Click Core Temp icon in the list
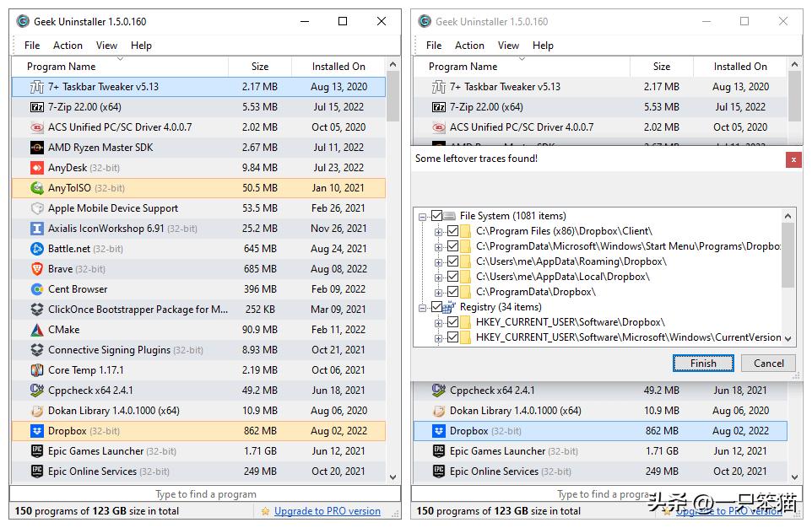The height and width of the screenshot is (528, 812). tap(37, 370)
